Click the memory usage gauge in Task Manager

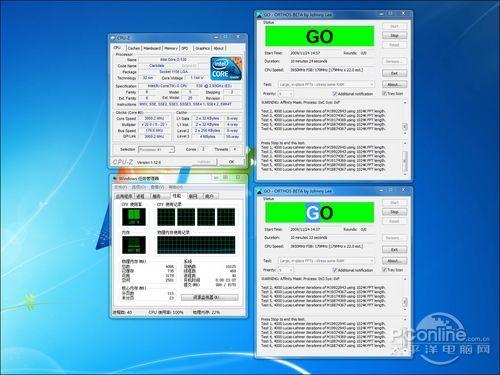pyautogui.click(x=134, y=245)
